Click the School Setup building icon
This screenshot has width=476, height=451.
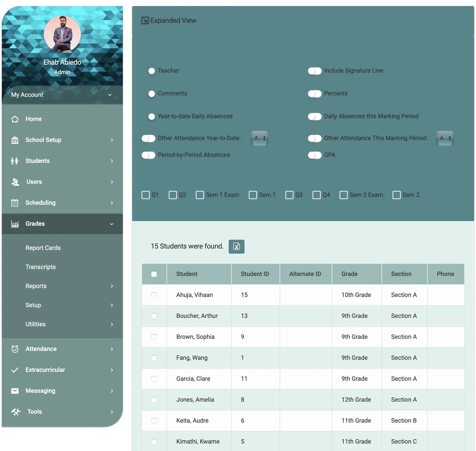pyautogui.click(x=15, y=140)
